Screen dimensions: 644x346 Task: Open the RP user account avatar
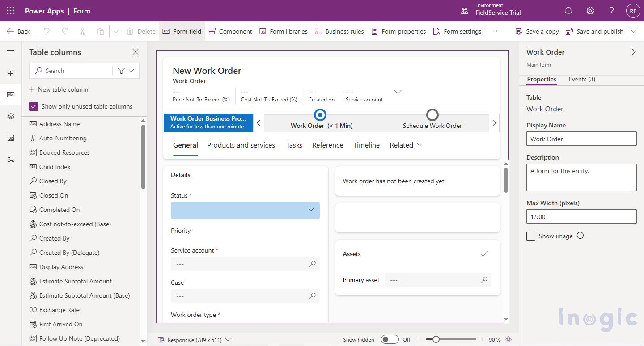[633, 11]
